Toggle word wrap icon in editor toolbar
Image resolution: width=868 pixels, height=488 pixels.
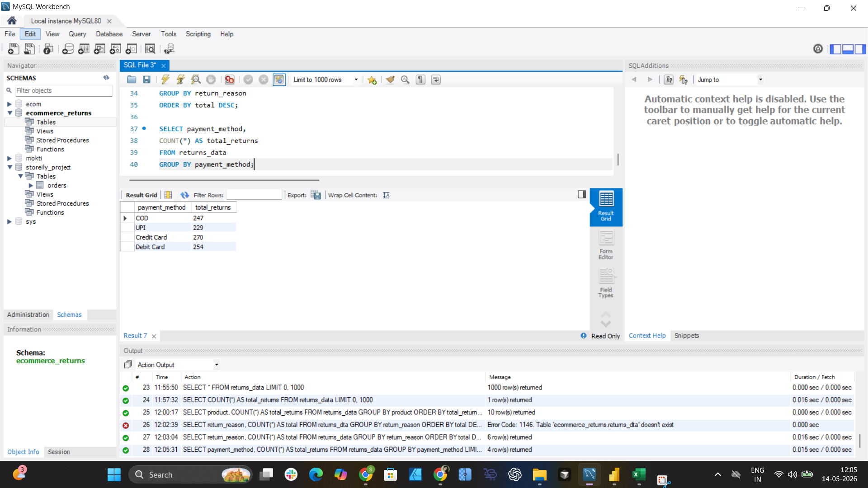(x=436, y=80)
